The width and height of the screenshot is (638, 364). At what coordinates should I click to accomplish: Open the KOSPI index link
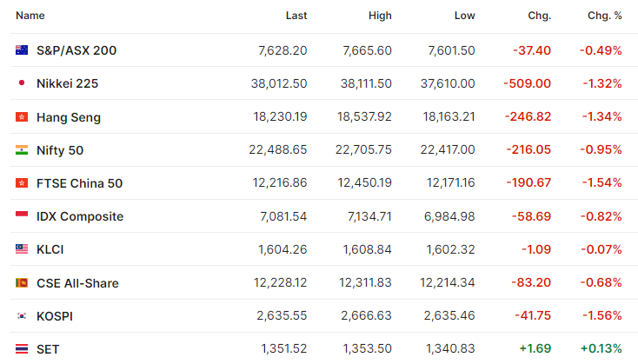click(x=55, y=316)
